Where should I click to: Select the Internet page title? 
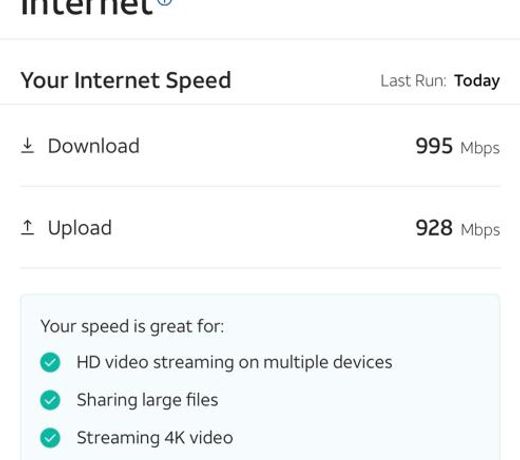[87, 7]
